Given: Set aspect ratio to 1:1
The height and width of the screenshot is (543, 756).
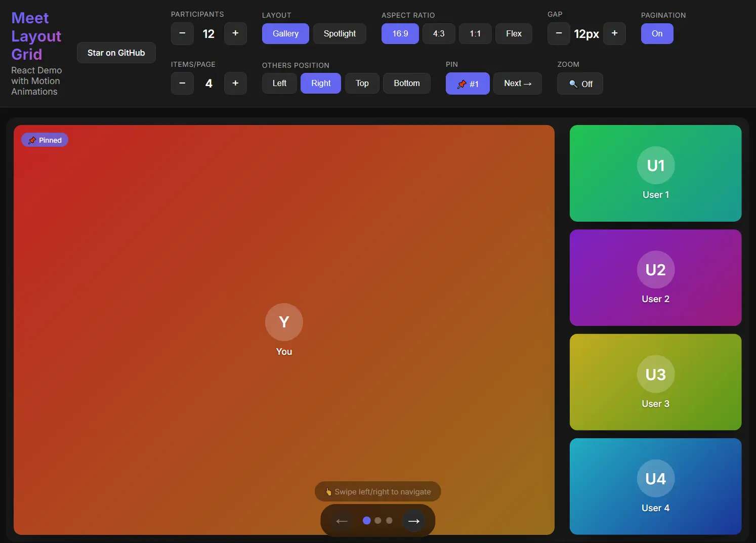Looking at the screenshot, I should 475,34.
